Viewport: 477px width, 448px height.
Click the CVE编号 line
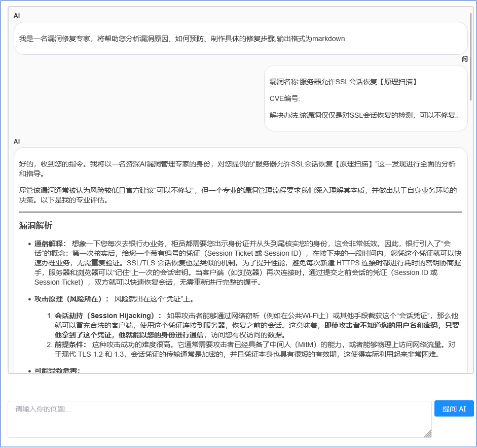coord(285,98)
